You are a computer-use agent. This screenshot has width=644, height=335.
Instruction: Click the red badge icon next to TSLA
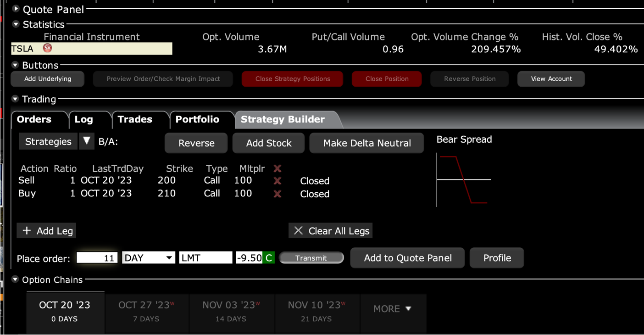(x=47, y=48)
